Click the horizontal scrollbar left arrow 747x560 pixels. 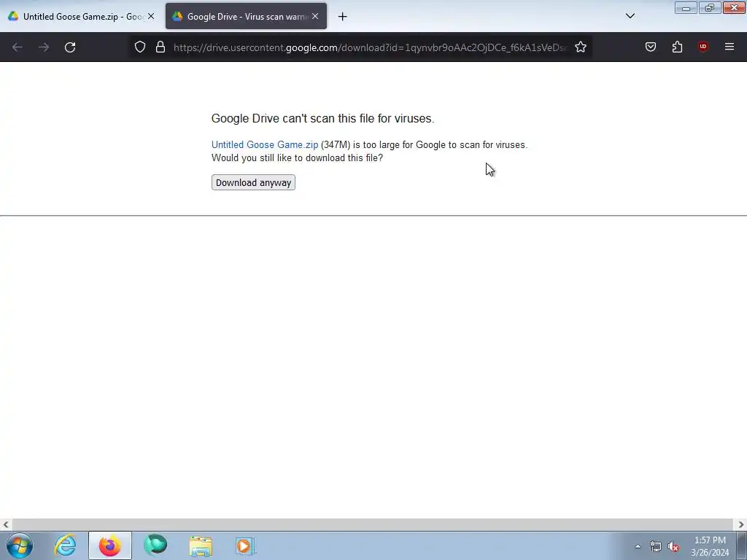pyautogui.click(x=6, y=525)
